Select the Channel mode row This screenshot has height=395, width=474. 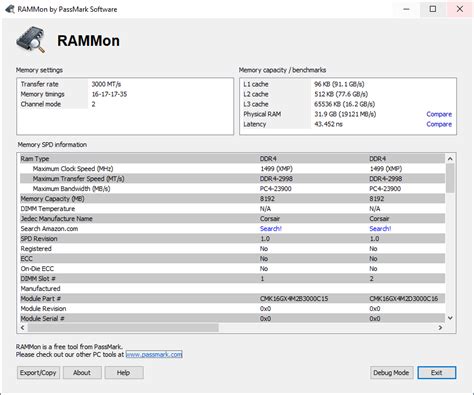125,104
